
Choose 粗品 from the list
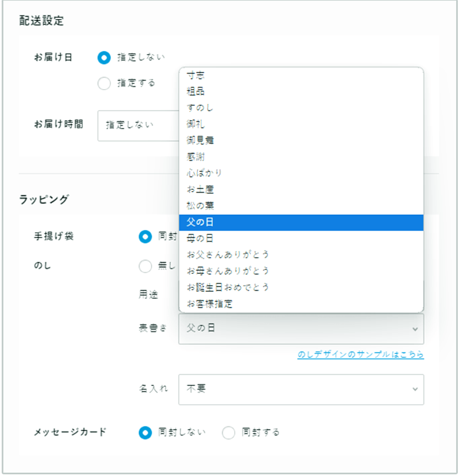click(x=301, y=91)
